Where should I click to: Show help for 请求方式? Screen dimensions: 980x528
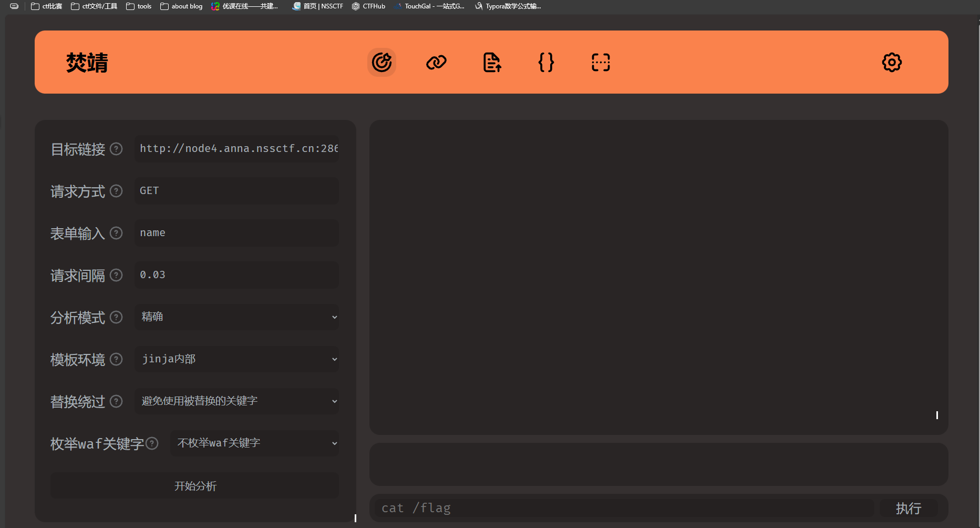point(116,191)
